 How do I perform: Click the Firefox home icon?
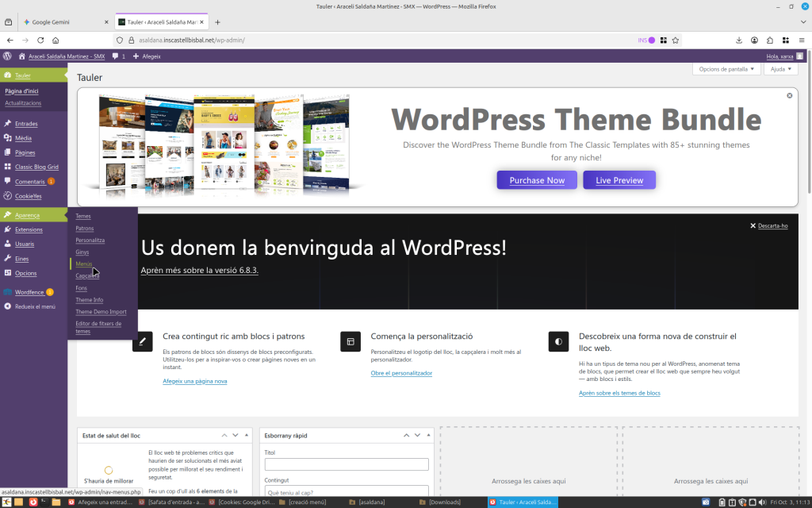point(56,40)
